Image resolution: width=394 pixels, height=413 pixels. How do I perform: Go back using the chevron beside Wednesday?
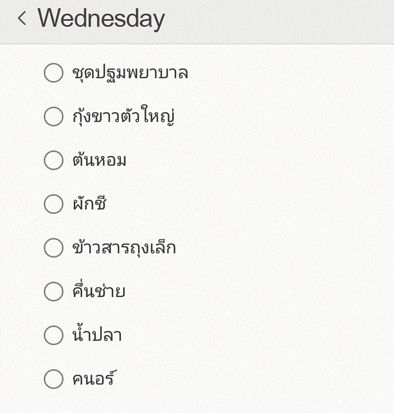22,18
